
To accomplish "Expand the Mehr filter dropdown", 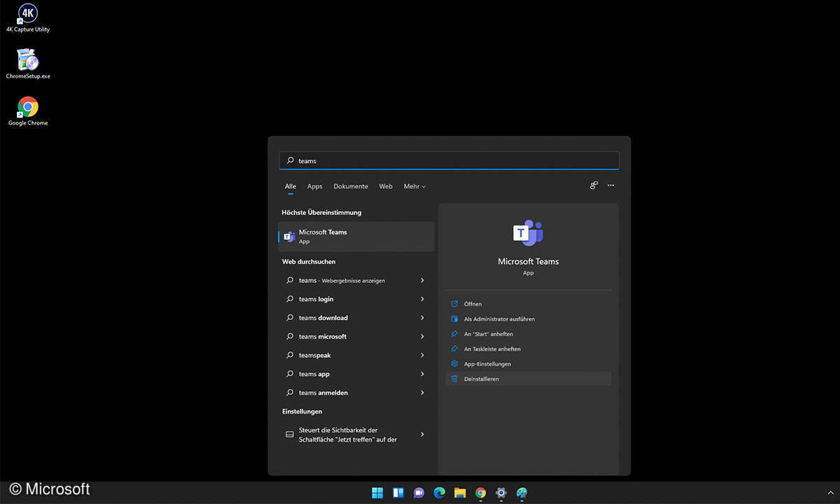I will (414, 186).
